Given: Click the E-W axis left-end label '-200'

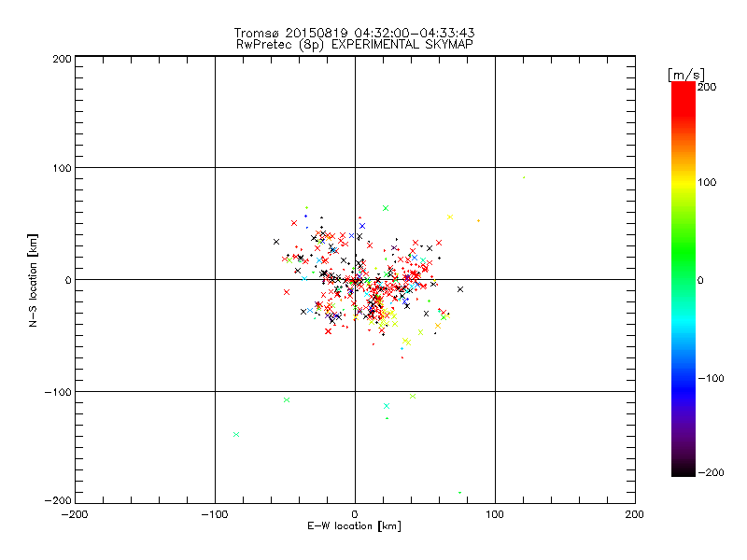Looking at the screenshot, I should pos(75,514).
